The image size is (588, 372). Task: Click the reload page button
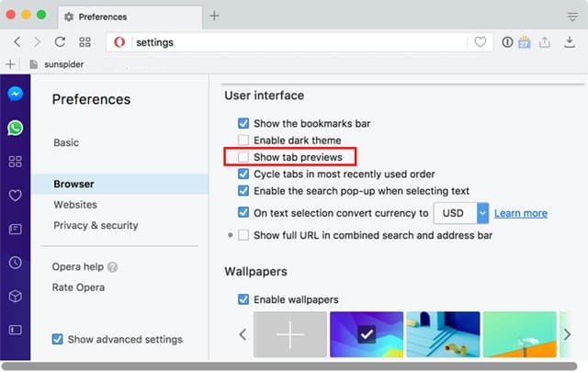coord(61,42)
